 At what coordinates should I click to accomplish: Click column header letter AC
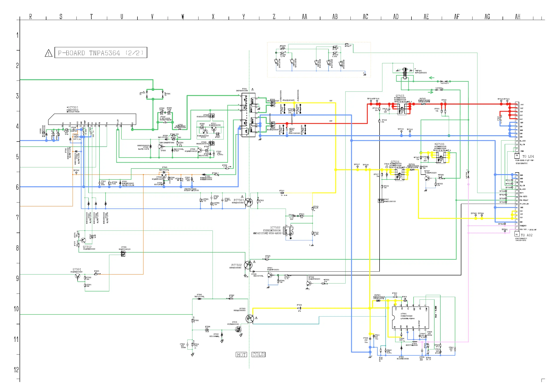click(x=365, y=17)
